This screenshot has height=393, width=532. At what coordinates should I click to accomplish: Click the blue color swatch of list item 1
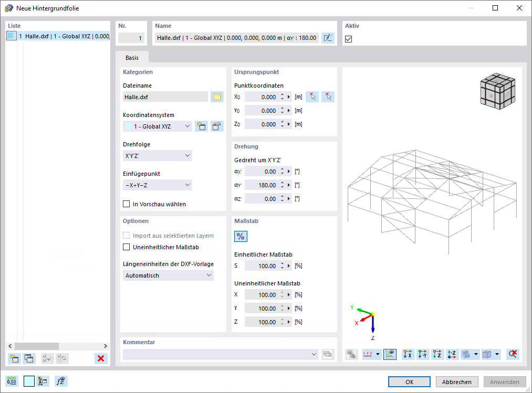coord(11,36)
